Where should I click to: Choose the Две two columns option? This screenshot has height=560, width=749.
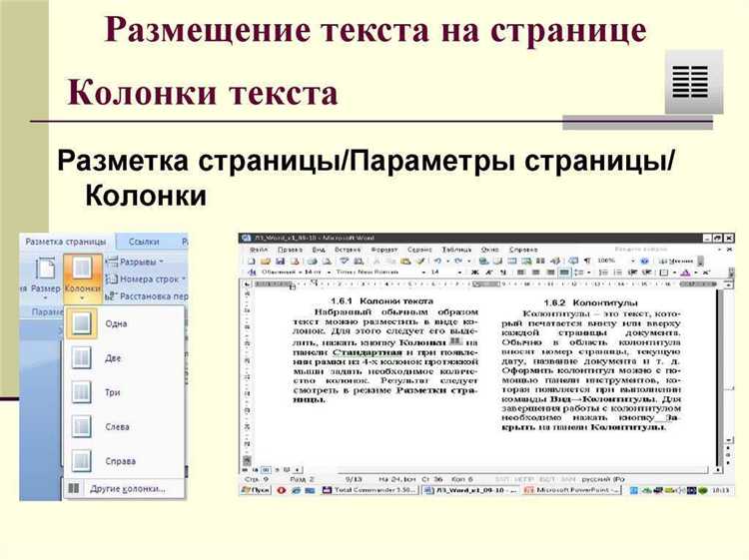pyautogui.click(x=124, y=358)
